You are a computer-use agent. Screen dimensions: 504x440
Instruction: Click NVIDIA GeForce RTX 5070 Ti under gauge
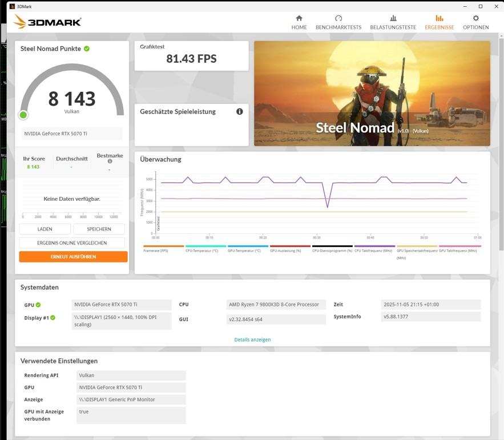[x=72, y=134]
